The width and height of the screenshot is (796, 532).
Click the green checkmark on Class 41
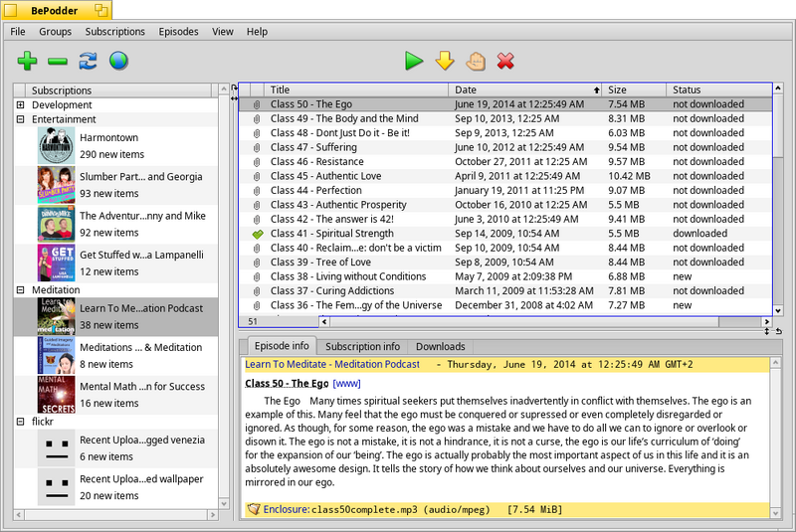tap(258, 234)
